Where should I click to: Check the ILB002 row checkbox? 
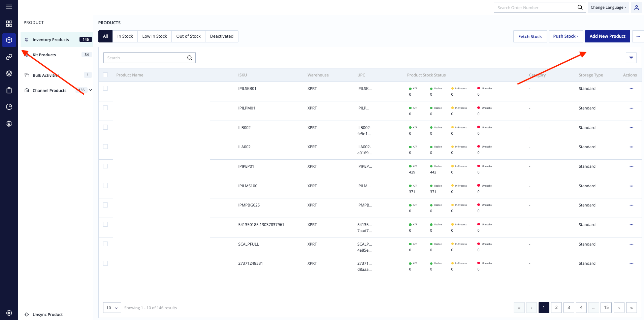click(105, 127)
